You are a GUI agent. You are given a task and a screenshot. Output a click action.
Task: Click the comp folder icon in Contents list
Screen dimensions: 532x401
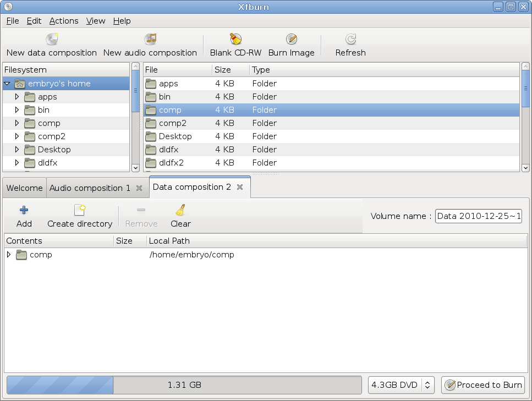(21, 255)
